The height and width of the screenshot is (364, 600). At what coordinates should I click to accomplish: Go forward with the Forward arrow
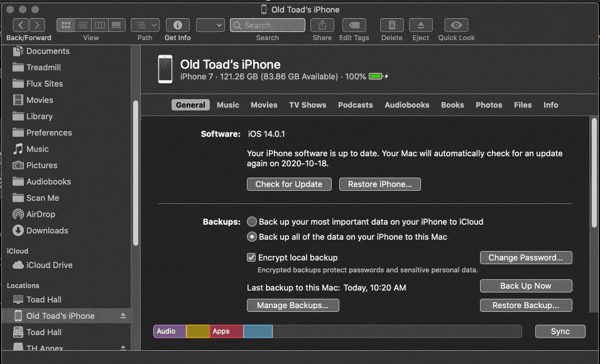tap(37, 25)
